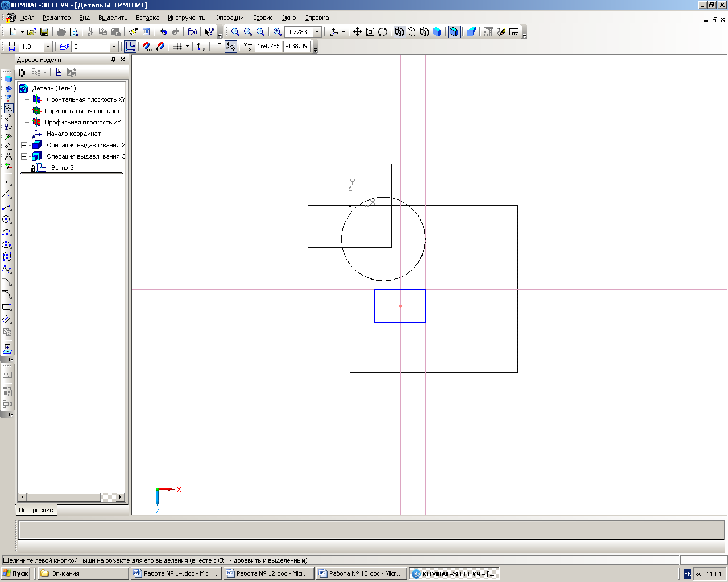728x582 pixels.
Task: Open model tree composition dropdown arrow
Action: tap(45, 72)
